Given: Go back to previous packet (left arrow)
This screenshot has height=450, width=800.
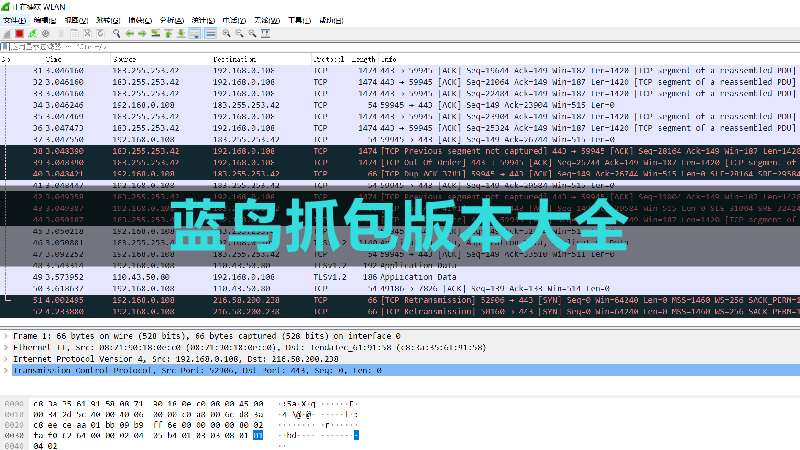Looking at the screenshot, I should pos(129,33).
